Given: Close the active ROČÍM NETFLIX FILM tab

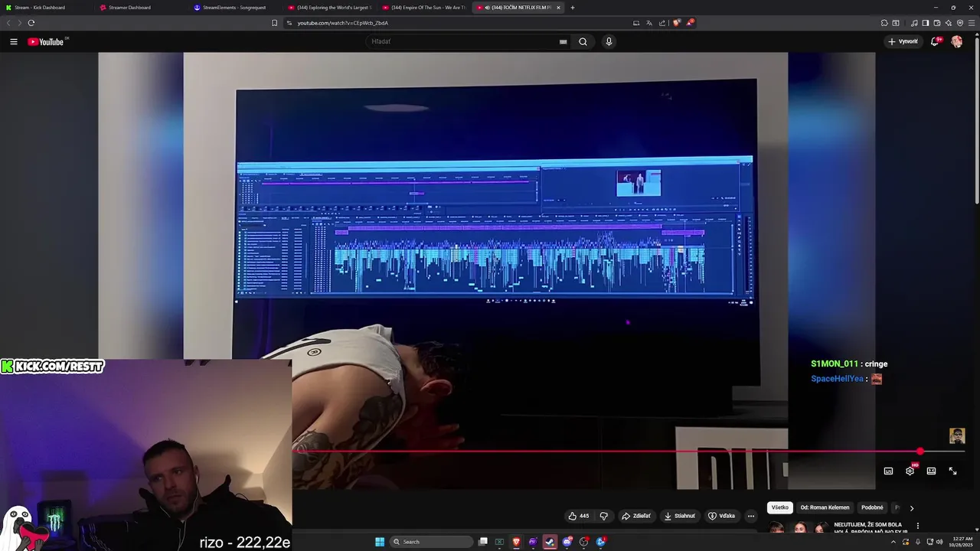Looking at the screenshot, I should point(558,8).
